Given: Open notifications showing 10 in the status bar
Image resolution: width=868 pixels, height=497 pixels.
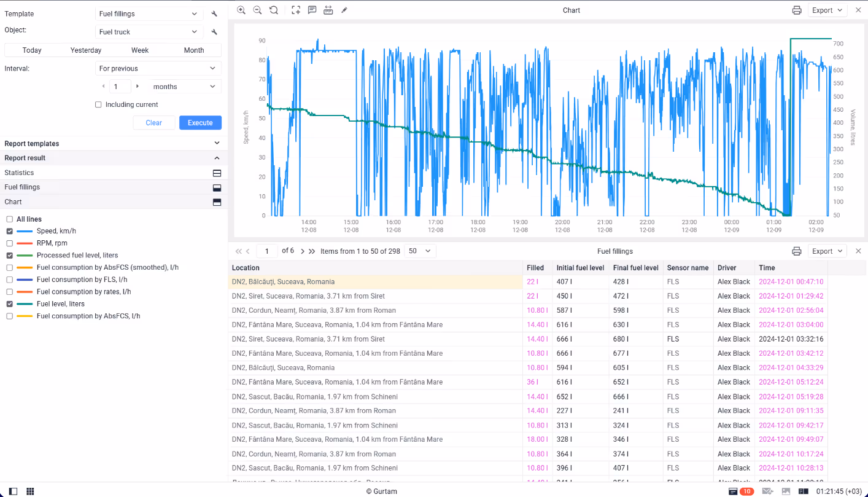Looking at the screenshot, I should click(x=741, y=491).
